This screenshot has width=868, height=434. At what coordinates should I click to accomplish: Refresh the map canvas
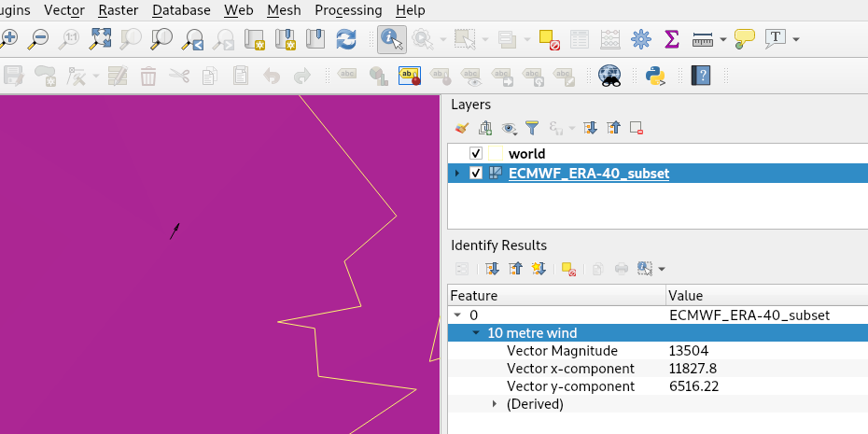point(346,39)
